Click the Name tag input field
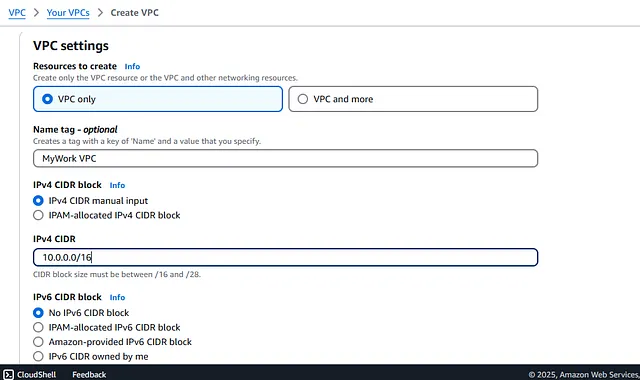The image size is (640, 380). pyautogui.click(x=285, y=158)
